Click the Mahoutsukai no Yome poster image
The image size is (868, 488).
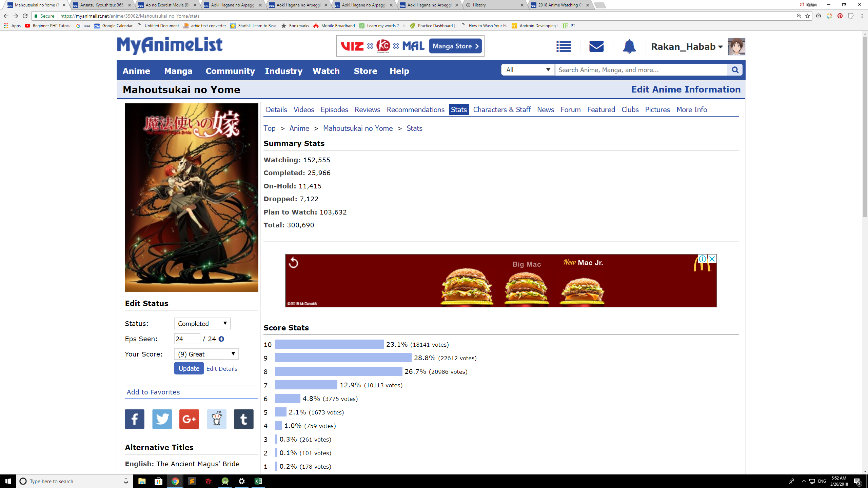tap(192, 198)
